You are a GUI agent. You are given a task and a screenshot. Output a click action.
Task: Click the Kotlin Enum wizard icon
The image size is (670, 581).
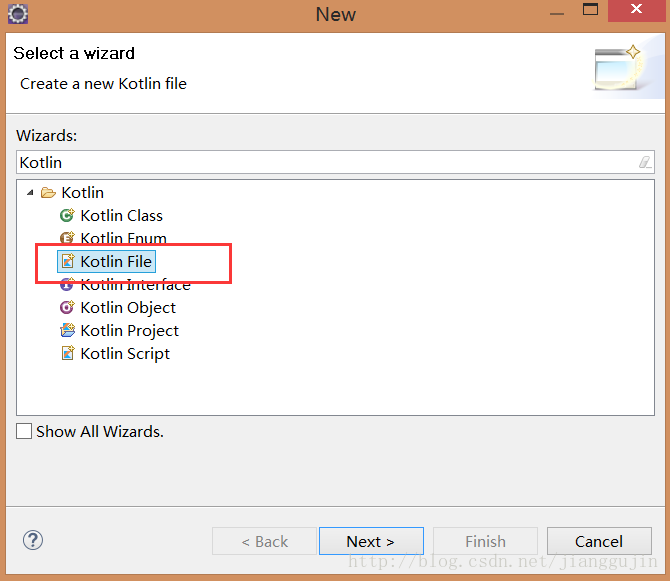pyautogui.click(x=67, y=238)
